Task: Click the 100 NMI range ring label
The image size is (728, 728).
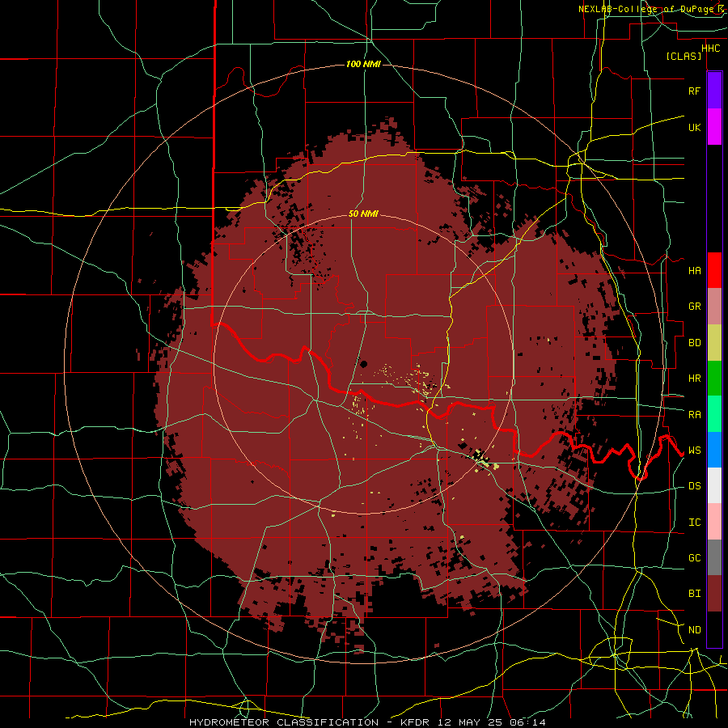Action: (363, 64)
